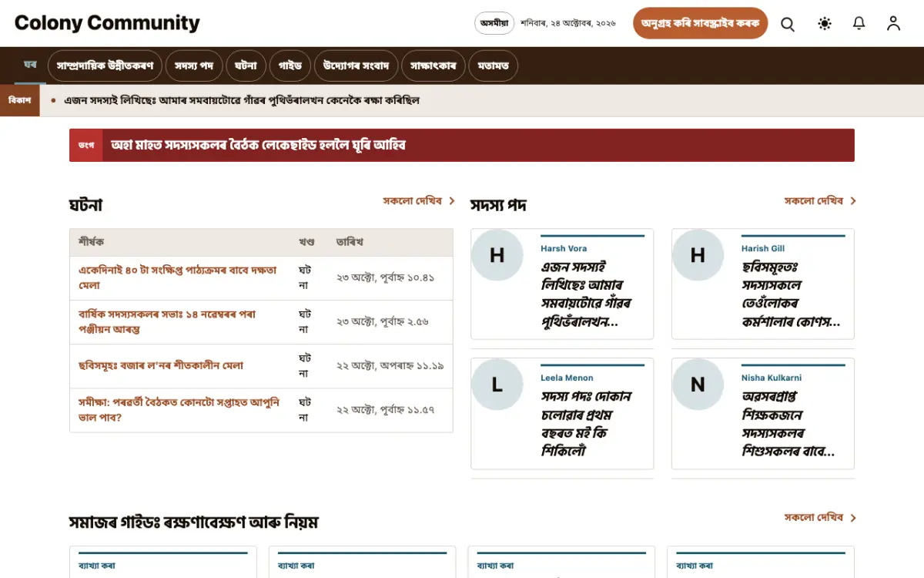Viewport: 924px width, 578px height.
Task: Click সকলো দেখিব beside সমাজৰ গাইড heading
Action: tap(821, 518)
